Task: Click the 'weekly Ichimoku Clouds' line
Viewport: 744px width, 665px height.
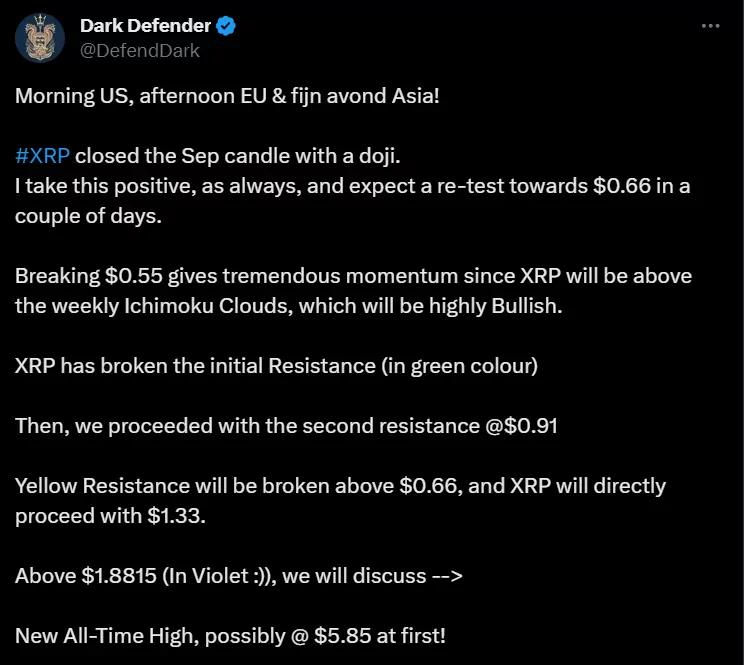Action: pyautogui.click(x=288, y=306)
